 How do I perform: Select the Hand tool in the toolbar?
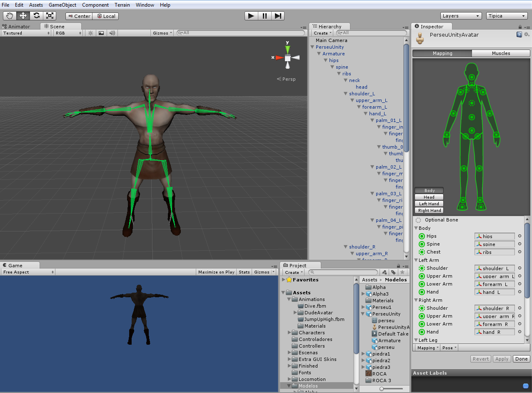(10, 16)
